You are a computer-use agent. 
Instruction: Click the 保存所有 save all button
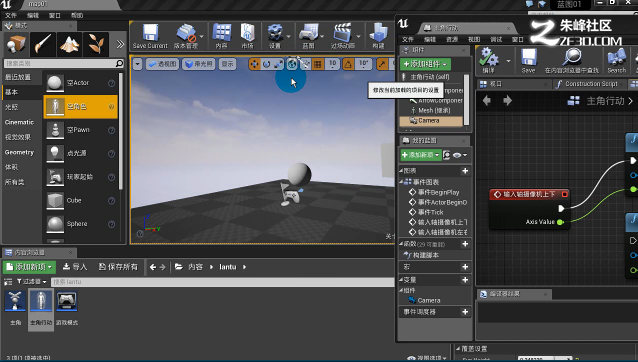(118, 267)
